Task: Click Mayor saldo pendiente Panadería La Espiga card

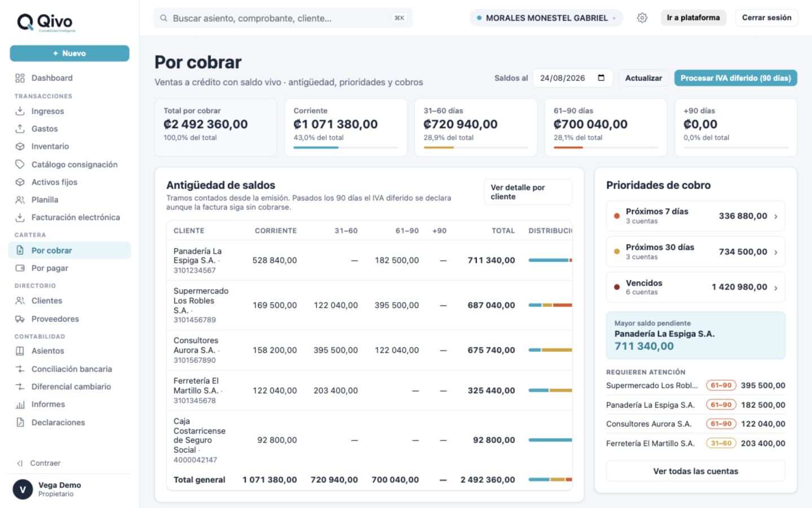Action: (x=696, y=335)
